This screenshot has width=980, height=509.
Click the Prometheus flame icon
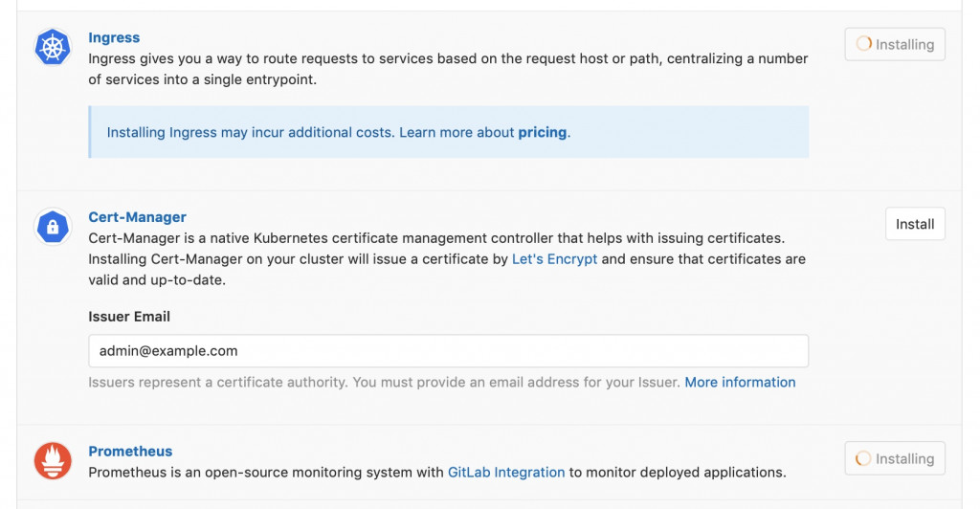pos(54,460)
